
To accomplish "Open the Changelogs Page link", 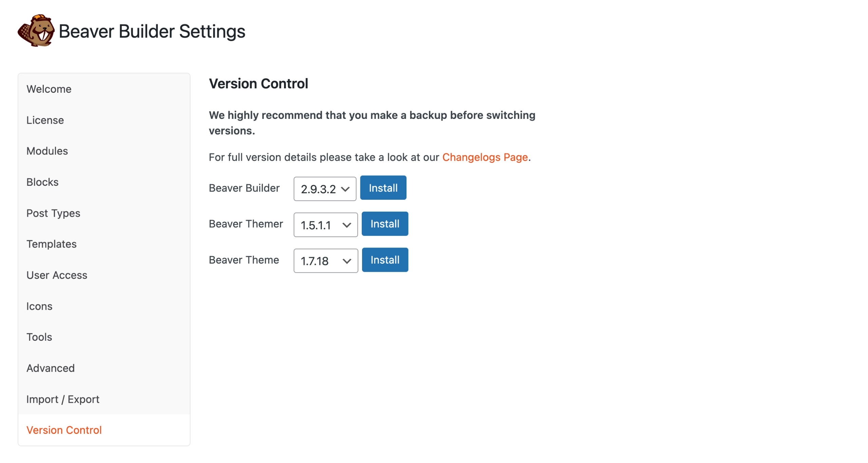I will (x=485, y=157).
